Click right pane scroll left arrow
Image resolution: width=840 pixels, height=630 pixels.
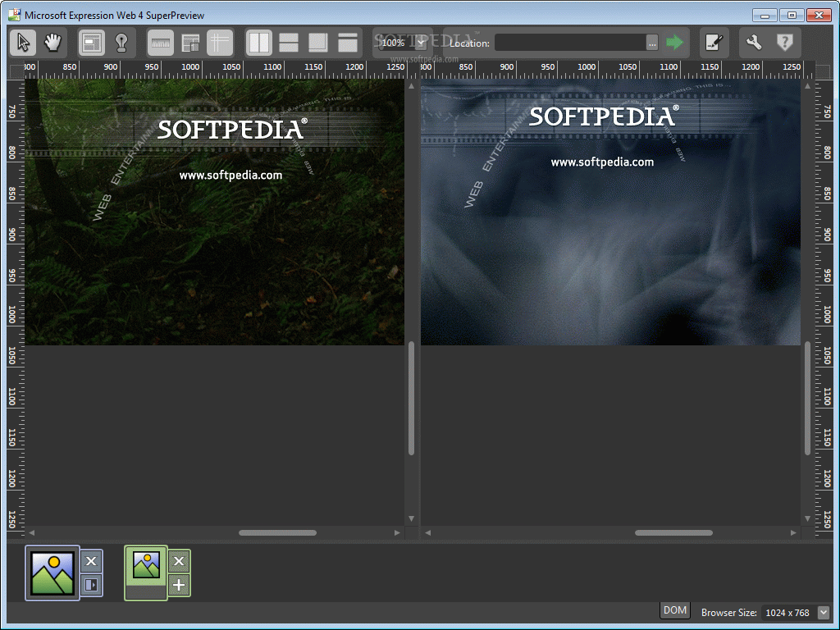click(427, 532)
